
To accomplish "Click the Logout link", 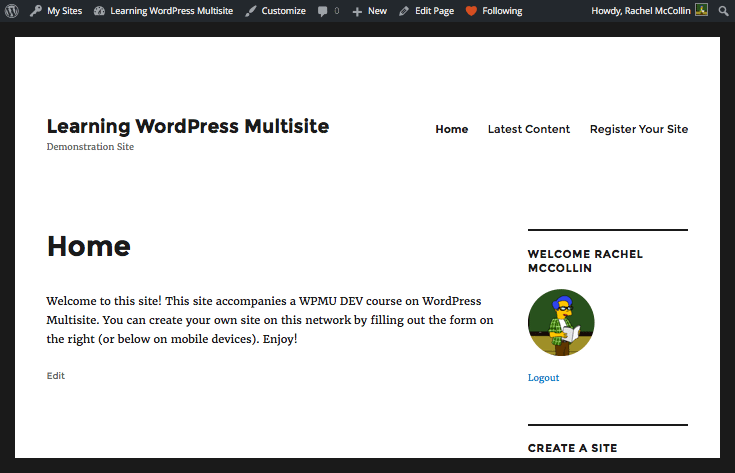I will (543, 378).
